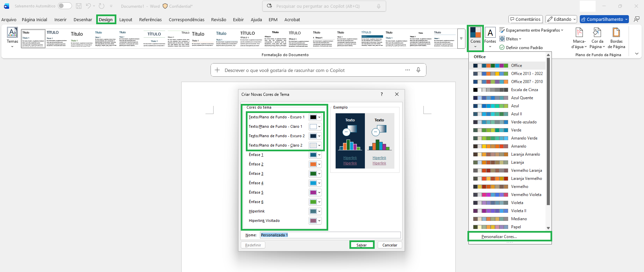Image resolution: width=644 pixels, height=272 pixels.
Task: Switch to the Layout tab
Action: coord(125,20)
